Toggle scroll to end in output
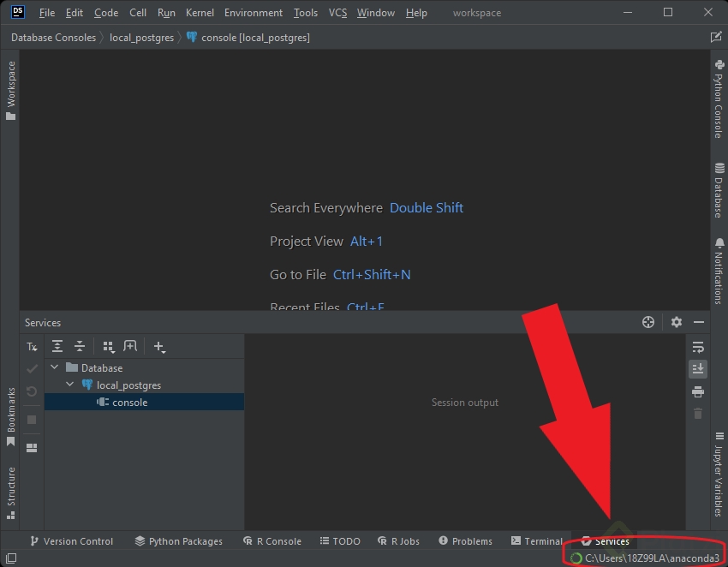Viewport: 728px width, 567px height. 698,368
